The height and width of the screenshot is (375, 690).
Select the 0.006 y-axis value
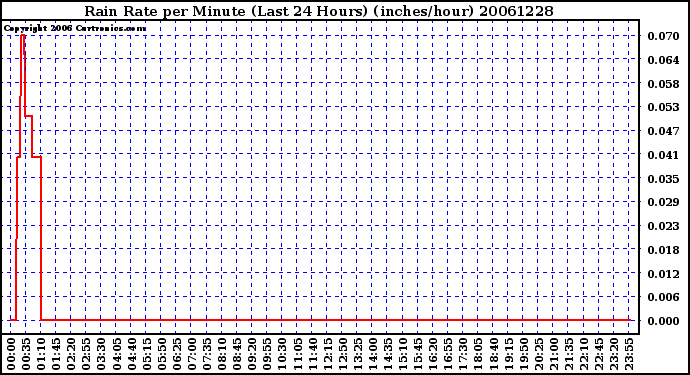click(x=663, y=297)
